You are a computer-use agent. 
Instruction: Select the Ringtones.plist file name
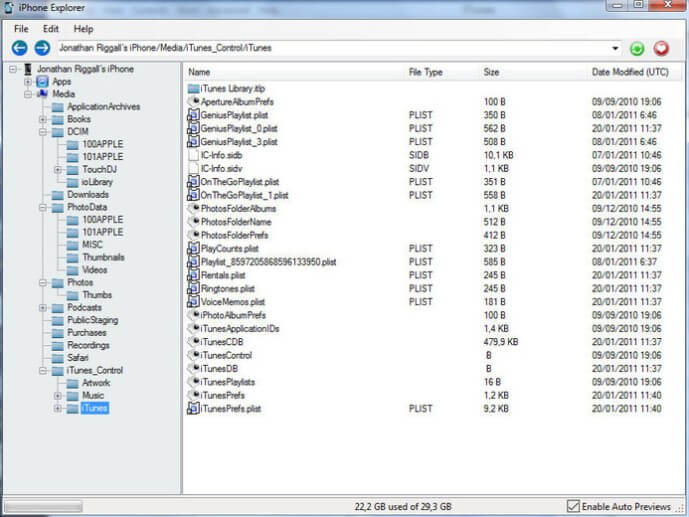[x=228, y=289]
